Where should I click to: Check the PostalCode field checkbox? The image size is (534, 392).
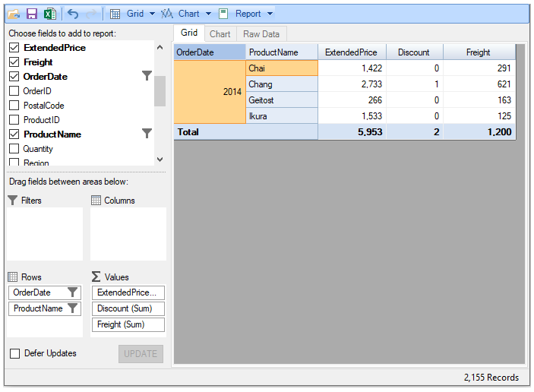pyautogui.click(x=14, y=106)
